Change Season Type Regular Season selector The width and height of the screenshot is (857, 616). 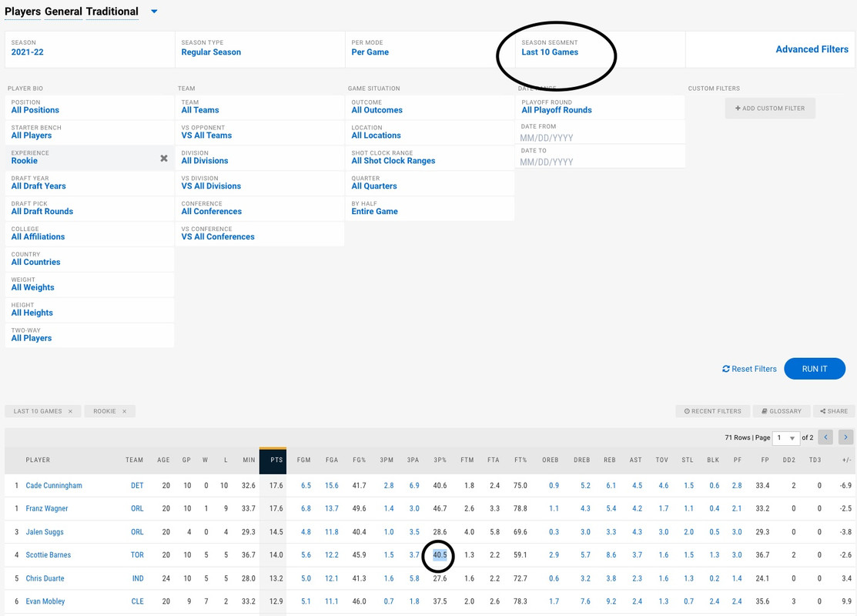259,49
